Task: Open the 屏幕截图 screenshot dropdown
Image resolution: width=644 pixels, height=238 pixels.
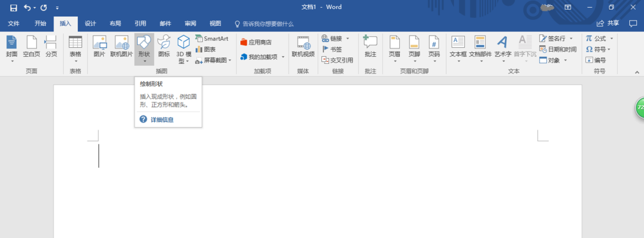Action: 213,61
